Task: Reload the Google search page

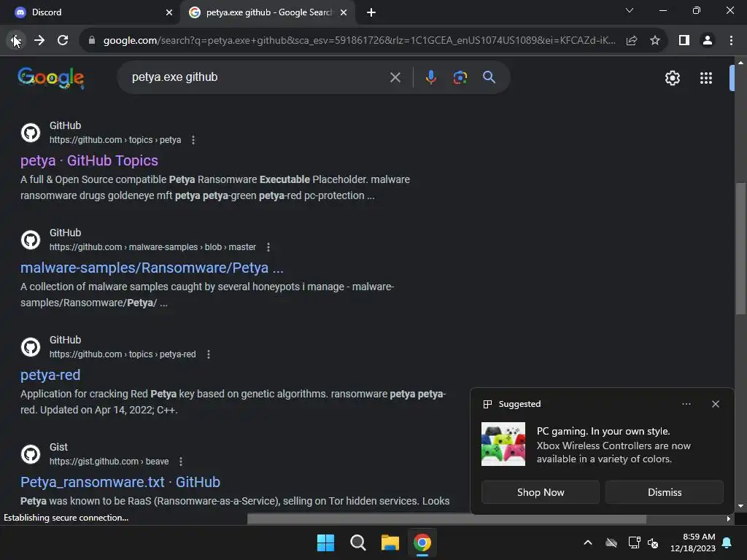Action: click(63, 41)
